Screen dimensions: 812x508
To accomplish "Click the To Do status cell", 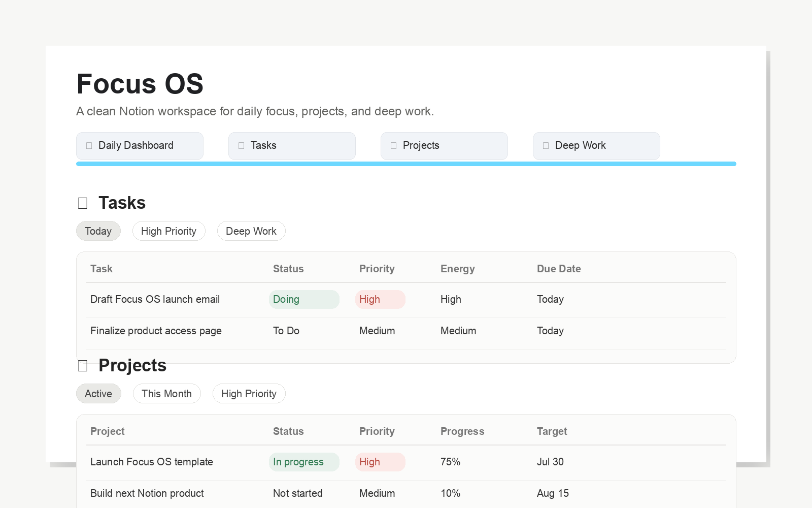I will [x=286, y=331].
